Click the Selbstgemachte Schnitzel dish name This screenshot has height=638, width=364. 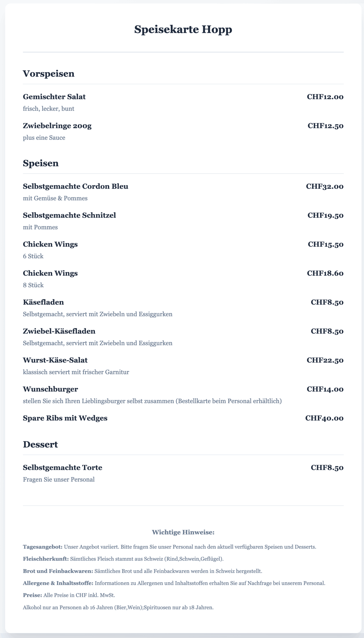[x=69, y=215]
